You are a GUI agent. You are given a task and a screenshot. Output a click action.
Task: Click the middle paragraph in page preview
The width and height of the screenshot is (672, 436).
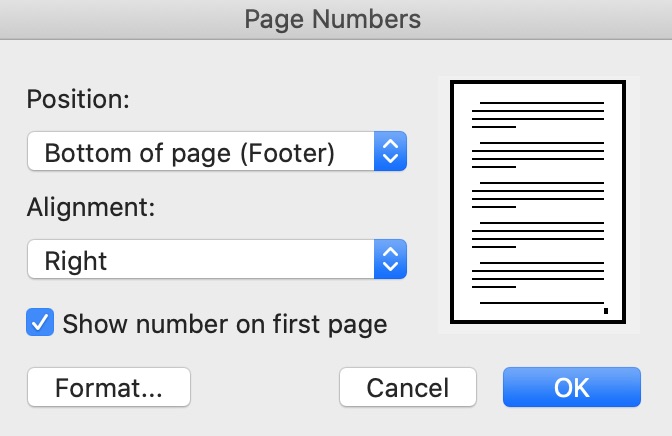tap(538, 194)
